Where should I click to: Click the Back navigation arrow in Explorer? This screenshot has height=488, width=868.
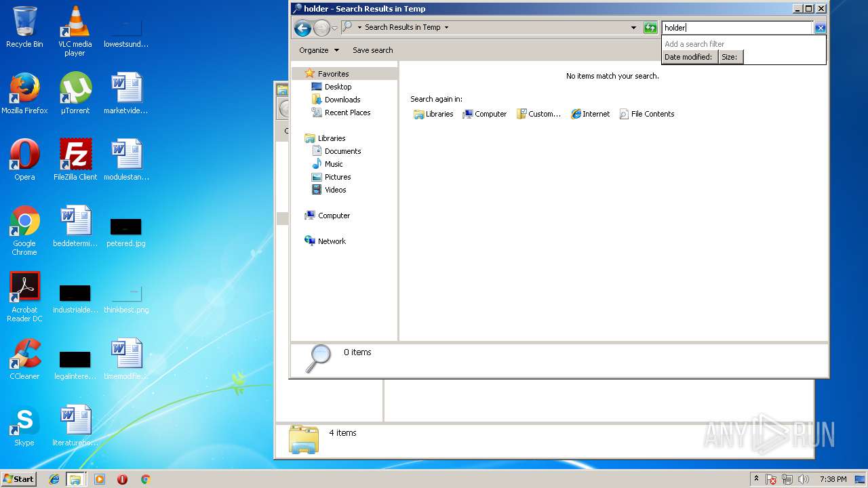[x=302, y=28]
